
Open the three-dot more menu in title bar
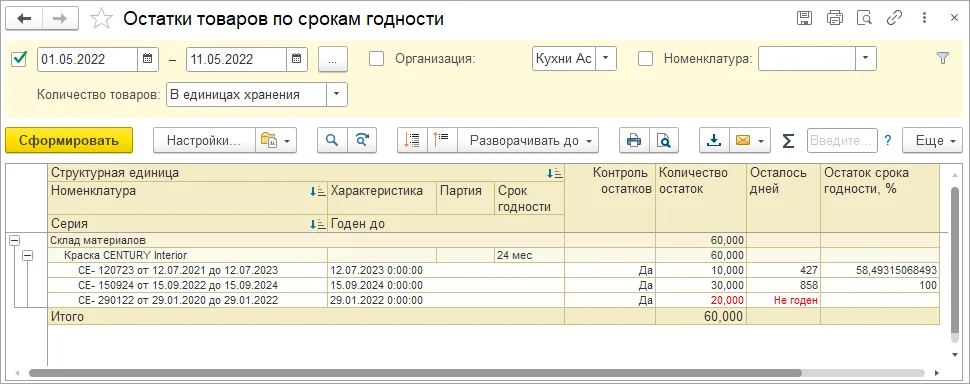924,18
